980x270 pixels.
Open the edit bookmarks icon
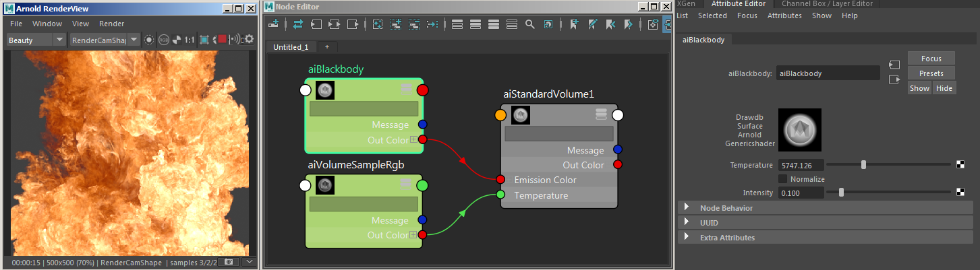[x=592, y=24]
